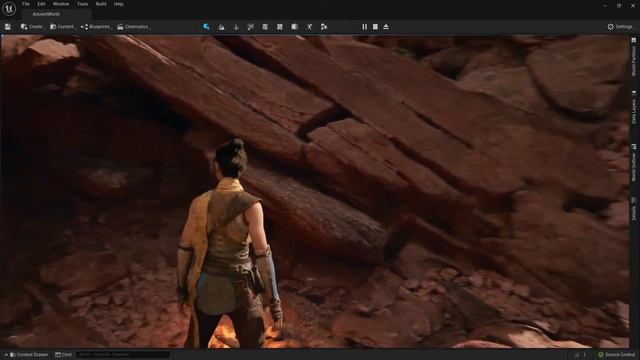Open the World Outliner side panel
The height and width of the screenshot is (360, 640).
634,162
